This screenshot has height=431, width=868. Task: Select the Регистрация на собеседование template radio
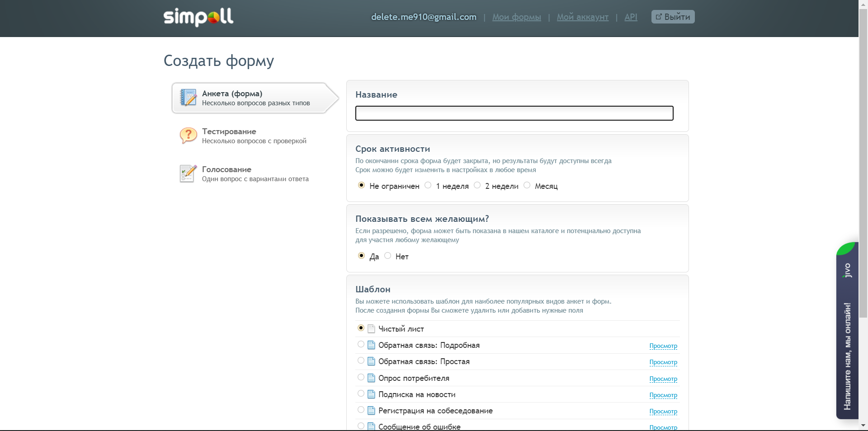[361, 410]
